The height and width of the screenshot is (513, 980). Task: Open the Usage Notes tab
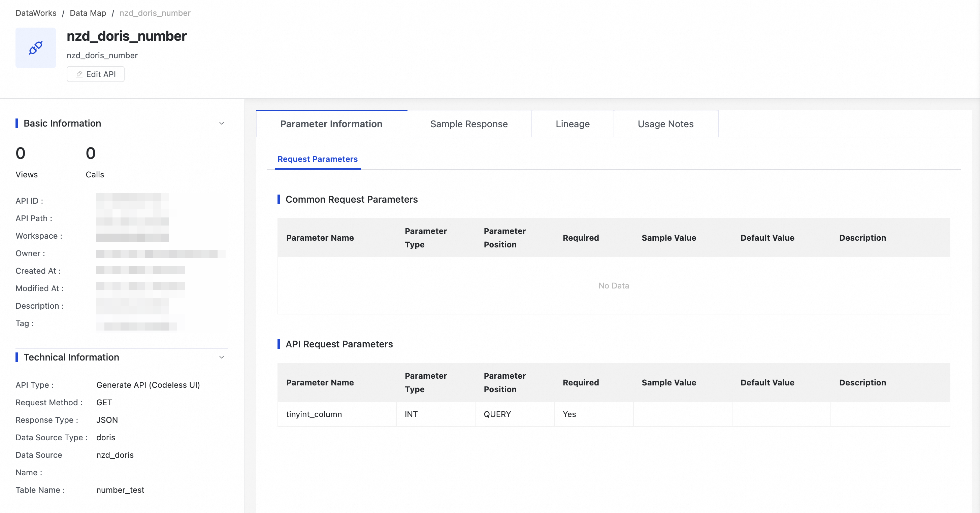click(x=665, y=124)
